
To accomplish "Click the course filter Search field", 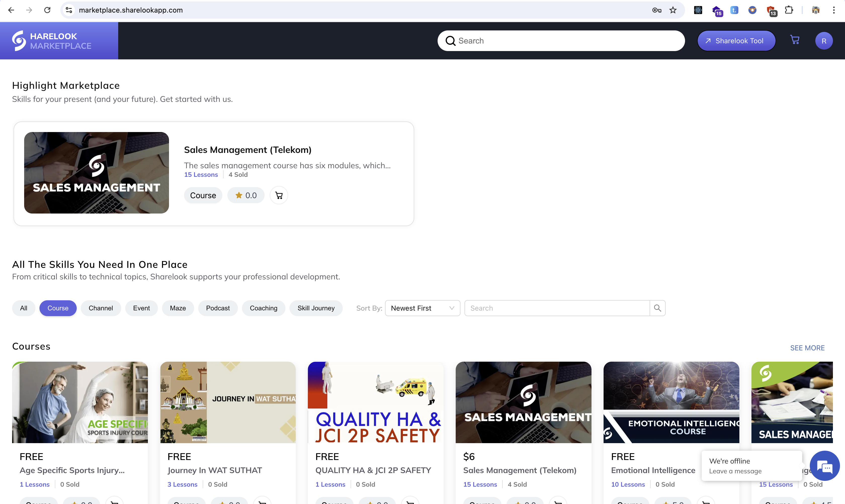I will (557, 308).
